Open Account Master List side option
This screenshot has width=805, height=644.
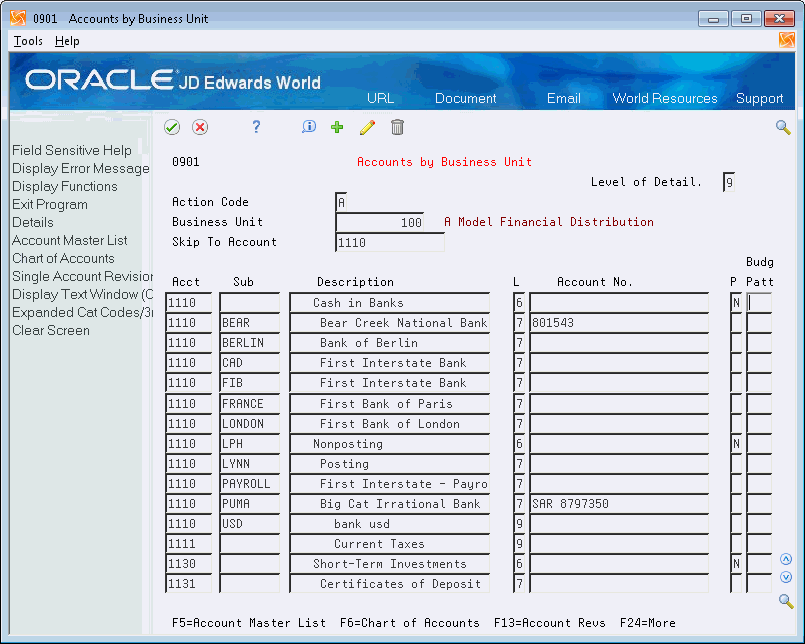coord(70,240)
